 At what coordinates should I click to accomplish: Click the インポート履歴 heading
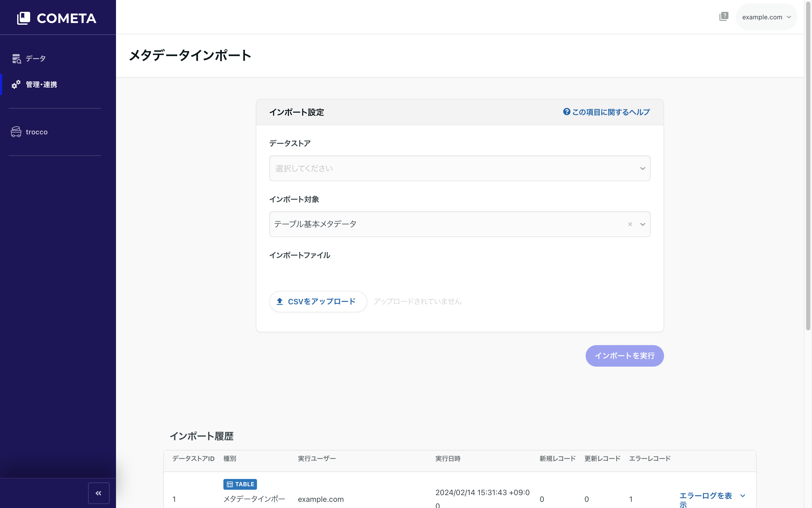(201, 436)
